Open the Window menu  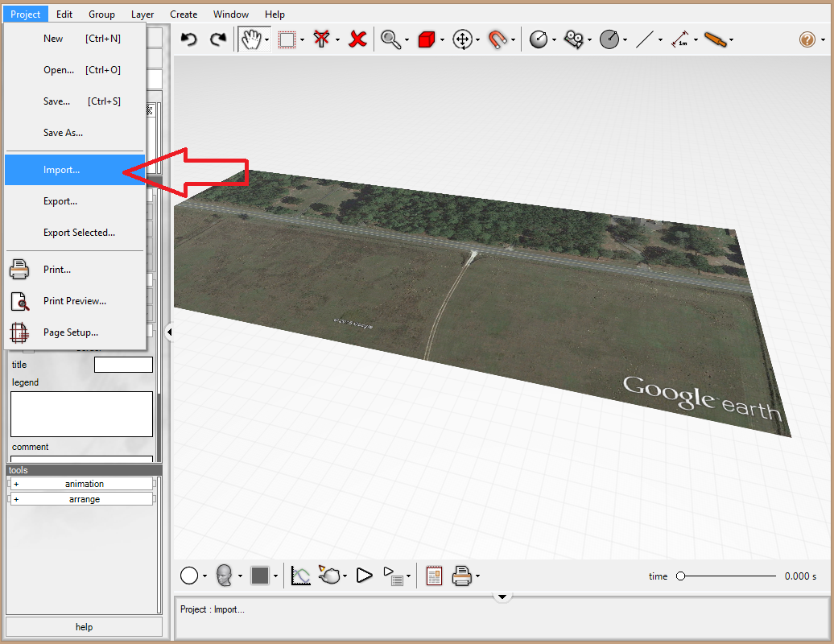231,14
